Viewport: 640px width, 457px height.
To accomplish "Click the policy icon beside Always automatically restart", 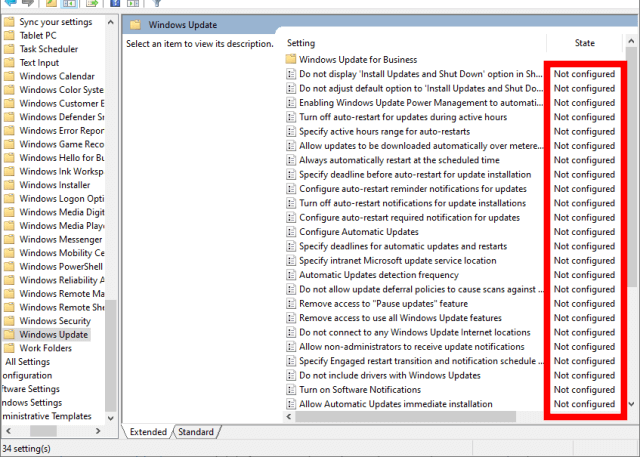I will pos(291,160).
